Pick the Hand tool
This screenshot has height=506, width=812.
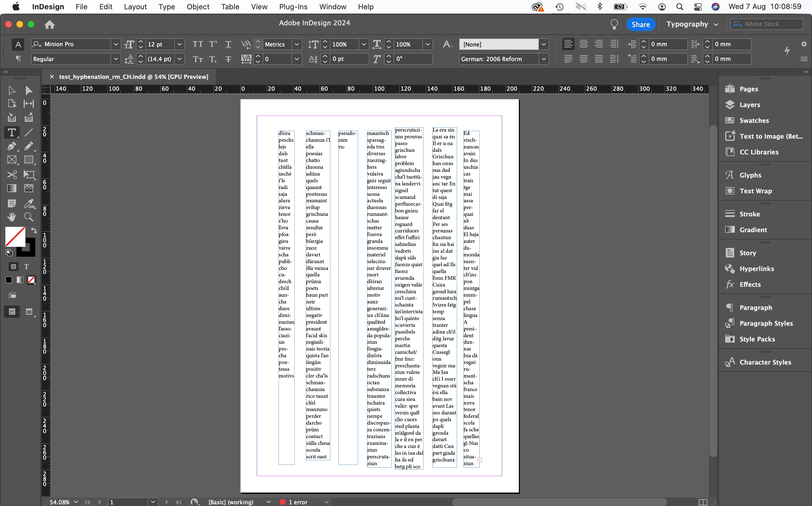tap(11, 217)
